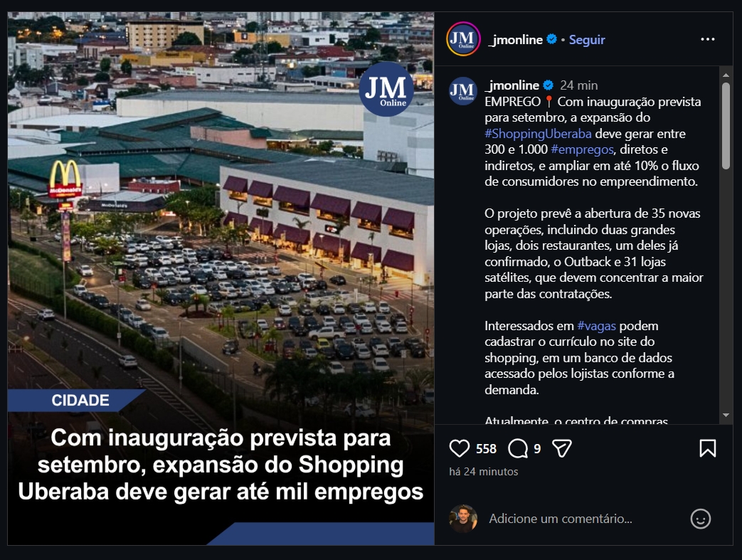Click the scrollbar down arrow in caption
742x560 pixels.
[x=726, y=415]
